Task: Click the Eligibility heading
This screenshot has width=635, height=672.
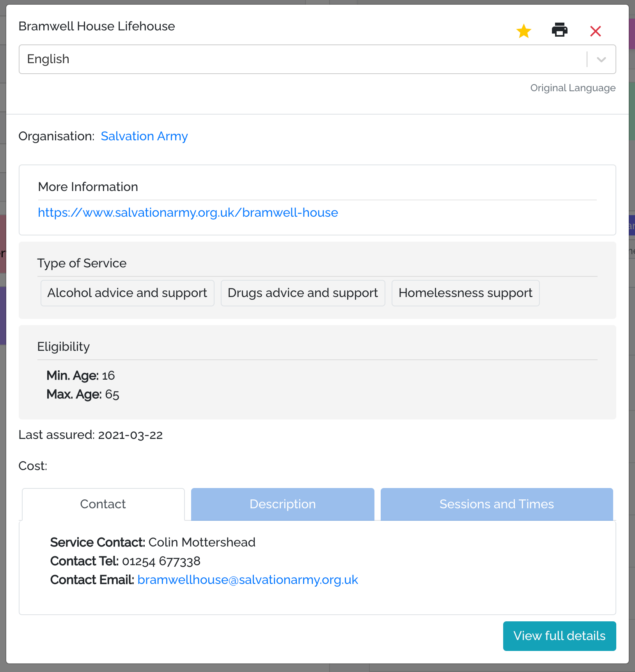Action: [64, 347]
